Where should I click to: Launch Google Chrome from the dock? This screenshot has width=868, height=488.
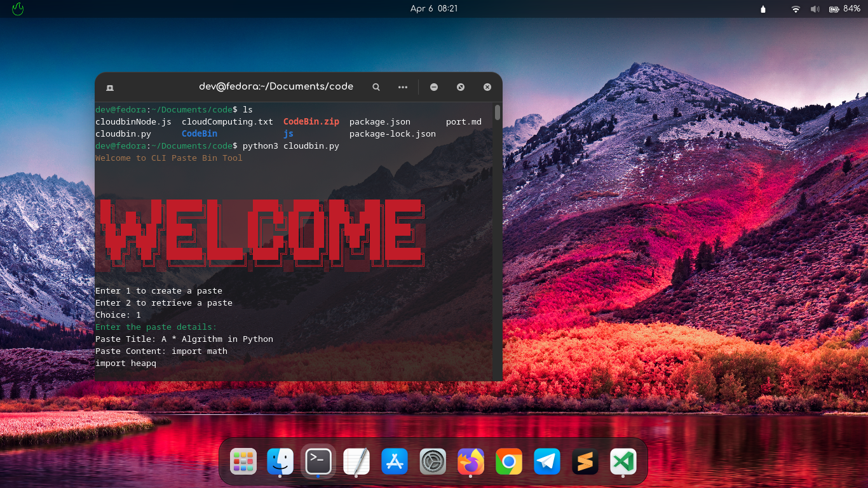pos(509,461)
